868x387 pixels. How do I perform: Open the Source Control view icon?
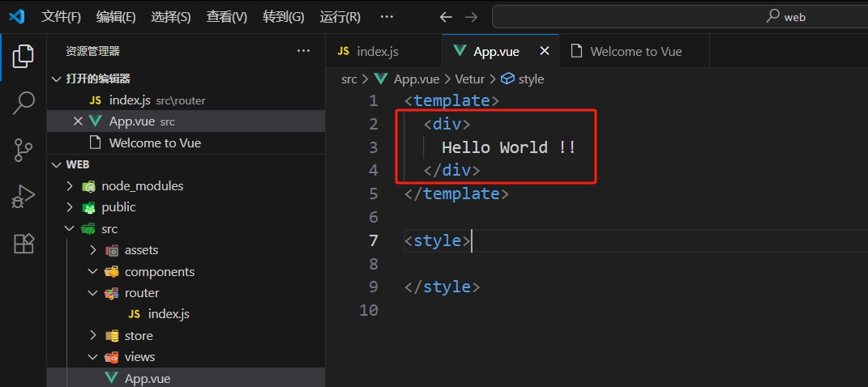tap(24, 149)
